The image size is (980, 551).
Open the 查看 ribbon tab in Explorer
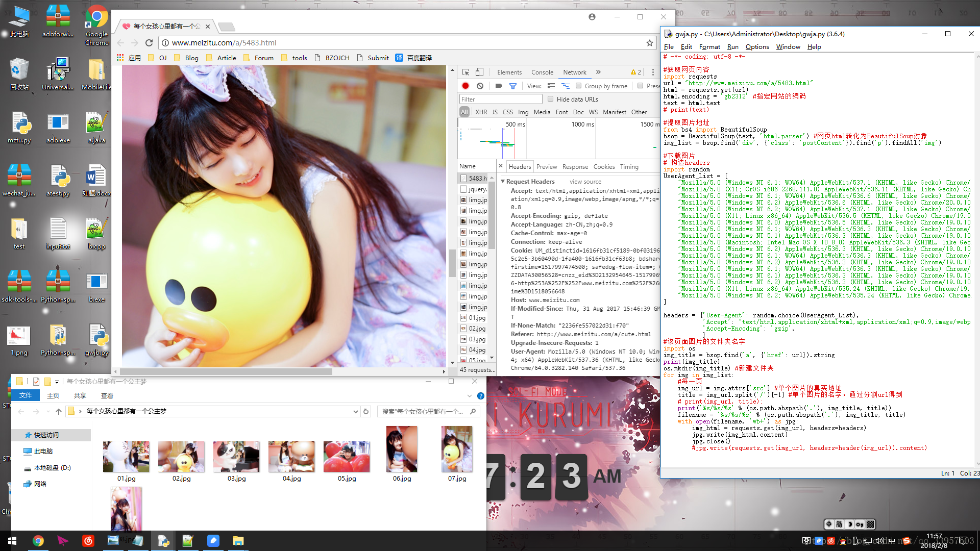[x=107, y=396]
